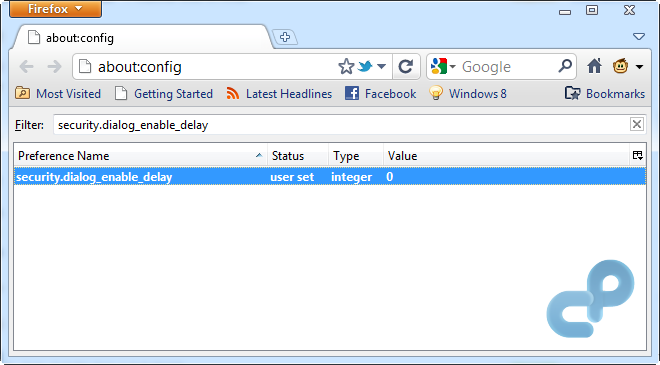Open the orange Firefox menu button
The height and width of the screenshot is (365, 660).
[x=55, y=8]
